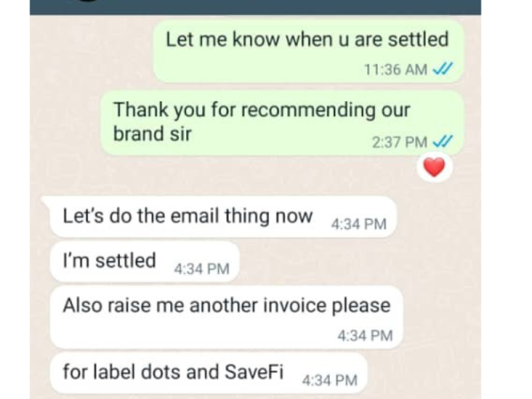Select 'Let's do the email thing now' message
Viewport: 532px width, 399px height.
tap(221, 216)
